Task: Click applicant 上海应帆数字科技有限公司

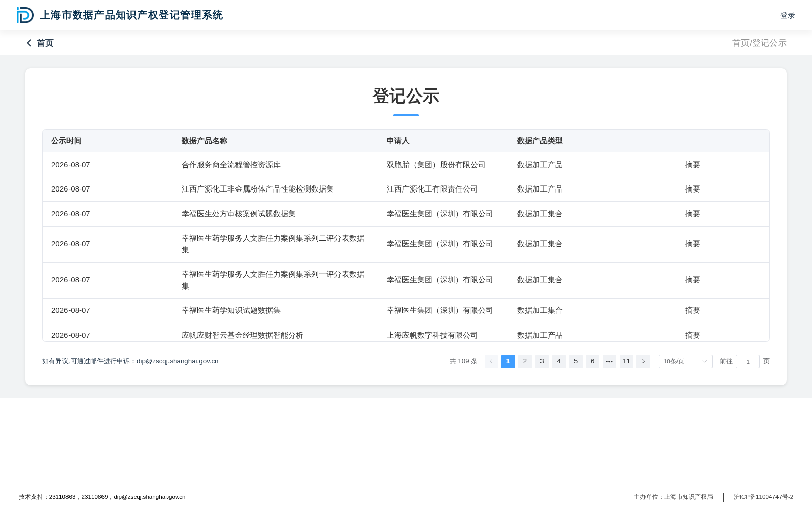Action: 432,335
